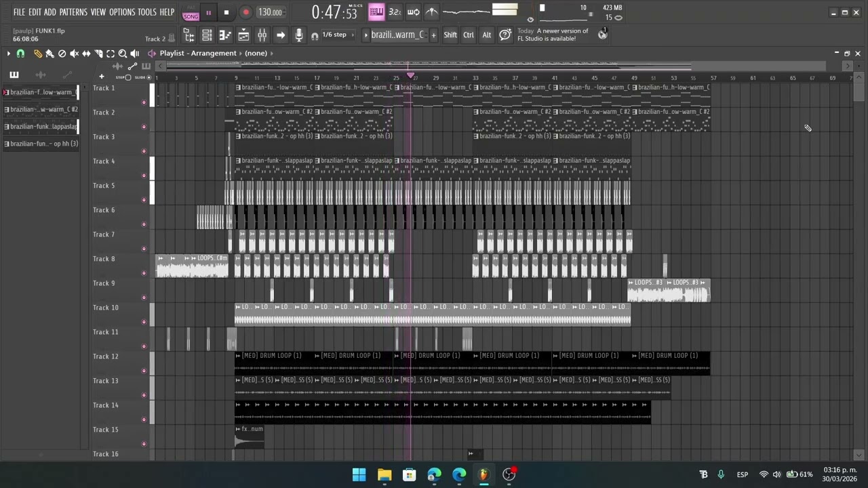The height and width of the screenshot is (488, 868).
Task: Click the record button
Action: 245,12
